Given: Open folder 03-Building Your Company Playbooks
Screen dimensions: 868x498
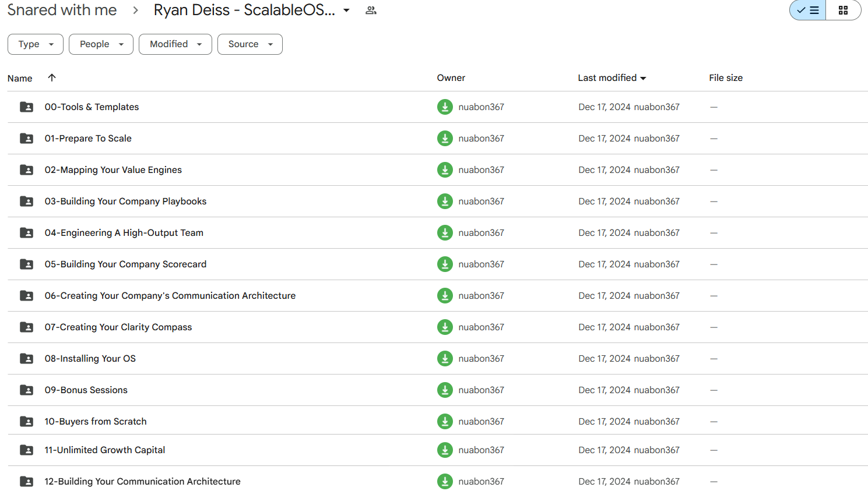Looking at the screenshot, I should (x=125, y=202).
